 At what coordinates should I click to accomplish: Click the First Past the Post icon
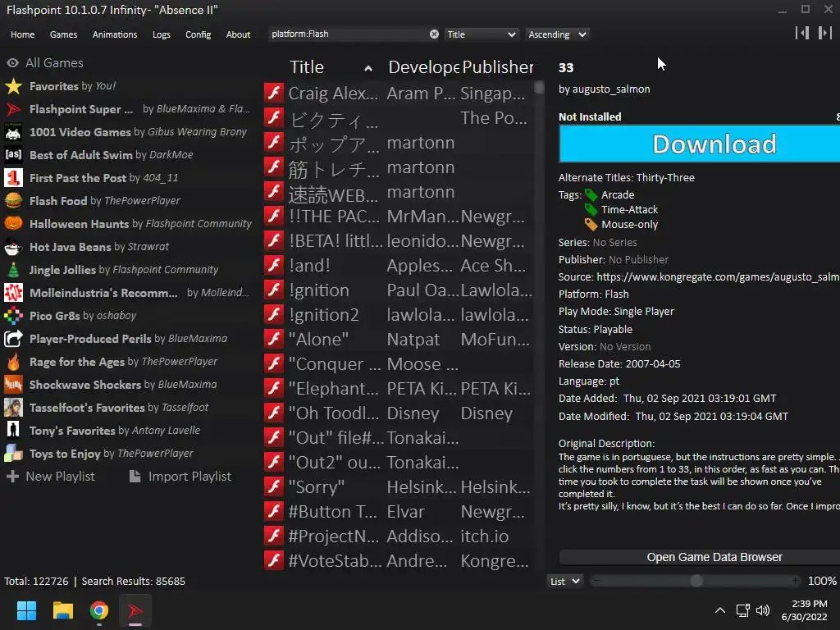click(x=13, y=178)
